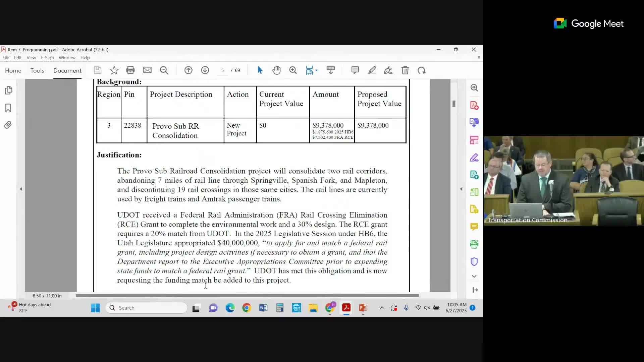Select the Hand pan tool
Viewport: 644px width, 362px height.
pos(276,70)
